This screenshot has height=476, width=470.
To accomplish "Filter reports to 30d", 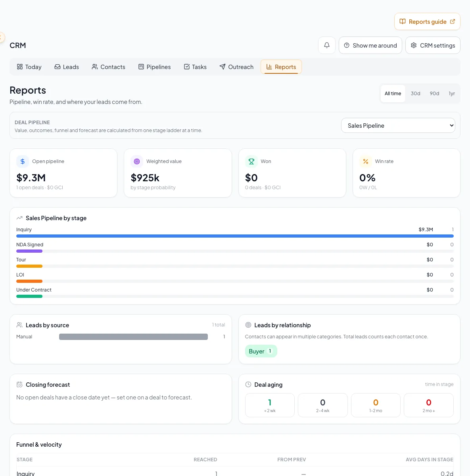I will (x=415, y=94).
